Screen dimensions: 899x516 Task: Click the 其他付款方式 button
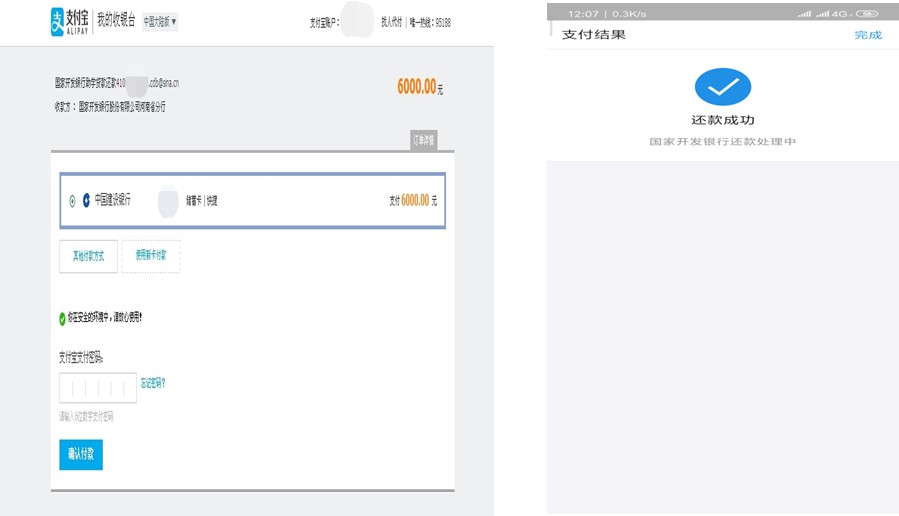(88, 256)
